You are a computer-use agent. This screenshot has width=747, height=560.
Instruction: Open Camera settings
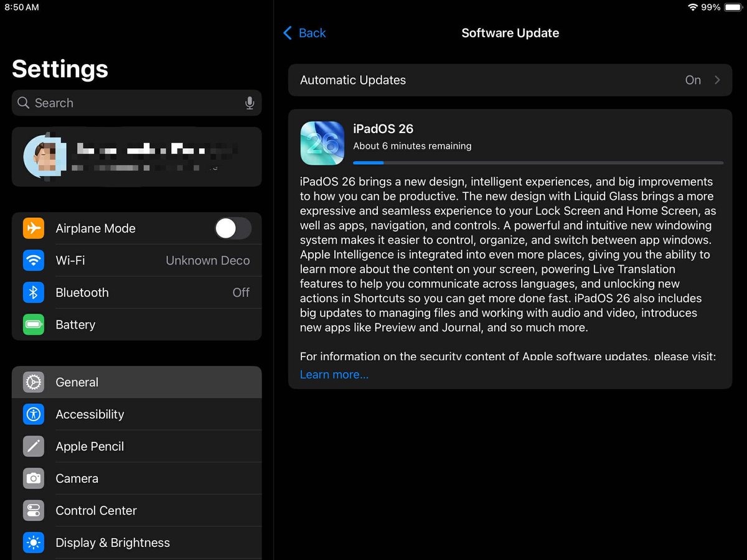136,478
